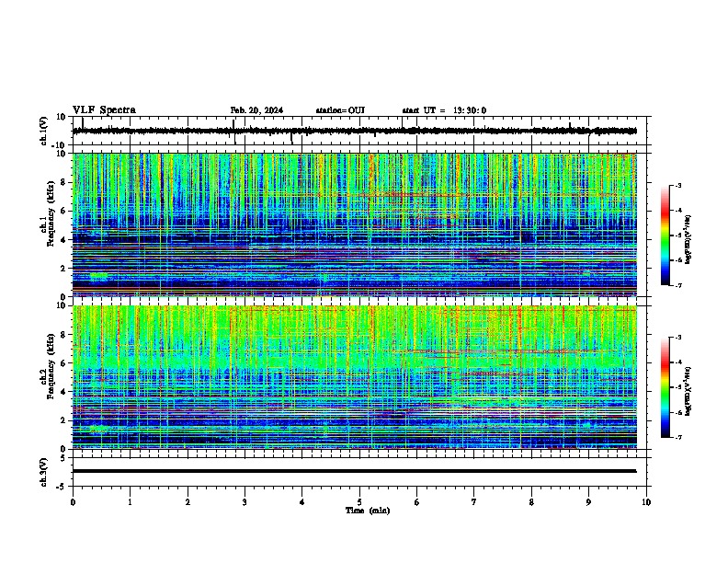Click the time axis tick label "3"
The height and width of the screenshot is (563, 728).
245,502
